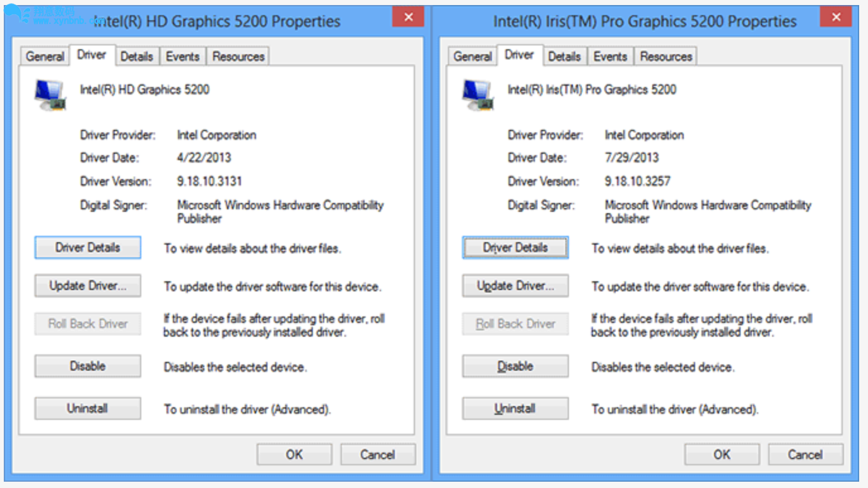Screen dimensions: 868x488
Task: Click driver date 7/29/2013
Action: 631,158
